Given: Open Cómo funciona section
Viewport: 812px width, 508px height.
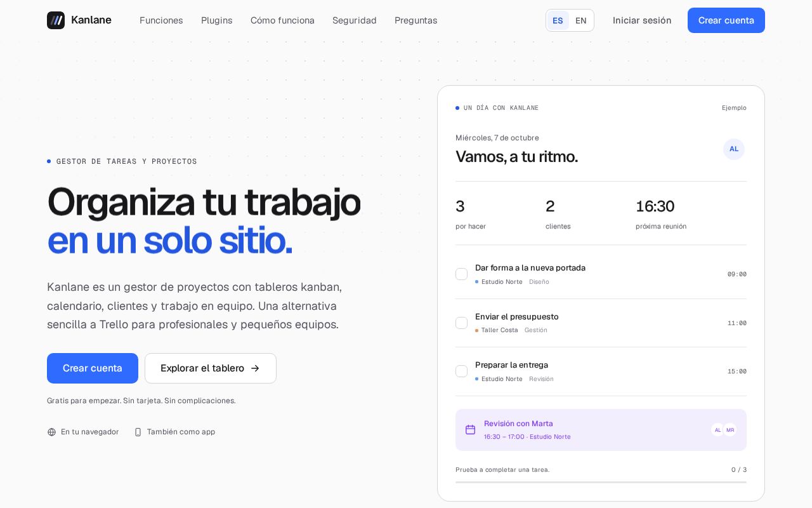Looking at the screenshot, I should 282,20.
